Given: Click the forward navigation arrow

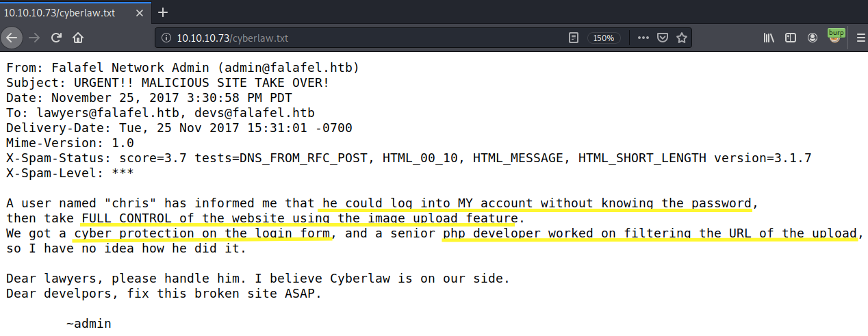Looking at the screenshot, I should pos(34,38).
